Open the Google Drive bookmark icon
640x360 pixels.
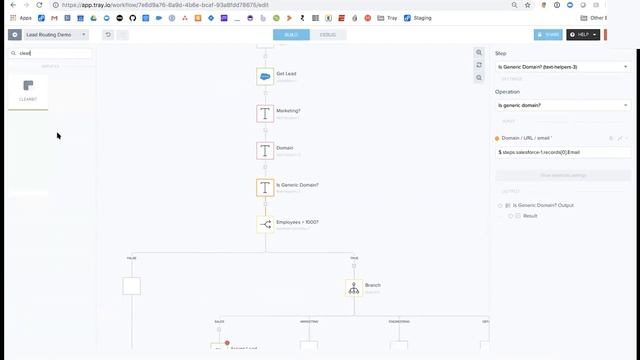pyautogui.click(x=93, y=18)
